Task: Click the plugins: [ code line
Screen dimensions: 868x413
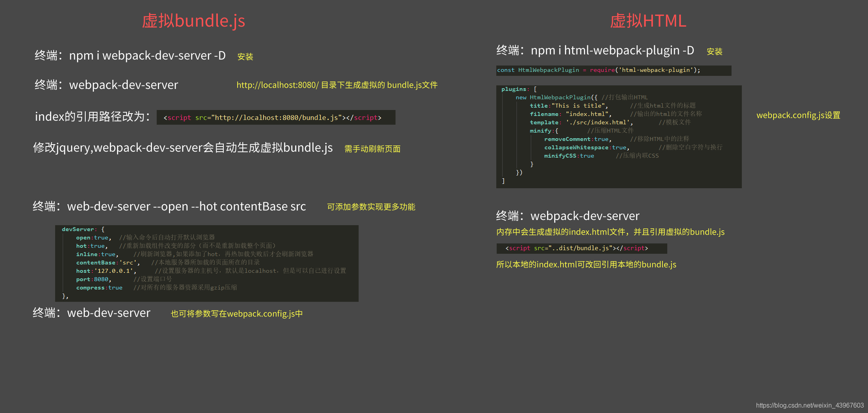Action: pyautogui.click(x=519, y=89)
